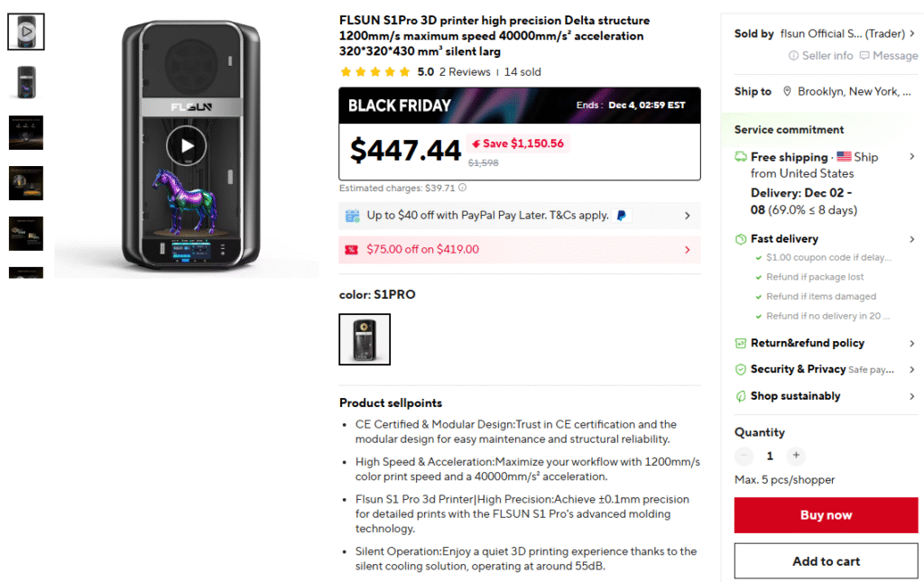Screen dimensions: 924x582
Task: Click the red coupon icon for $75.00 off
Action: 352,250
